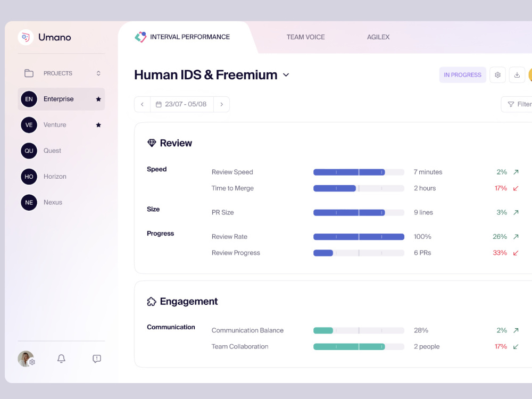
Task: Select the PR Size metric label
Action: click(x=223, y=212)
